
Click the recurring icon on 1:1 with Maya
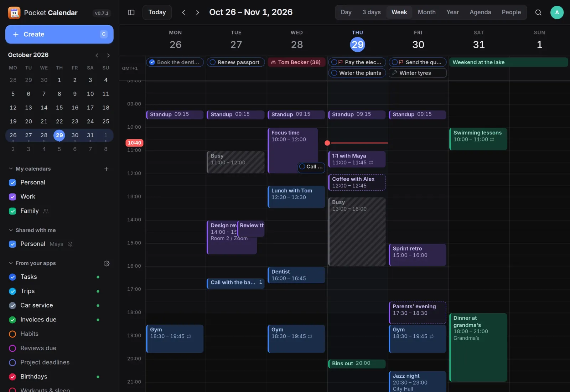coord(371,163)
